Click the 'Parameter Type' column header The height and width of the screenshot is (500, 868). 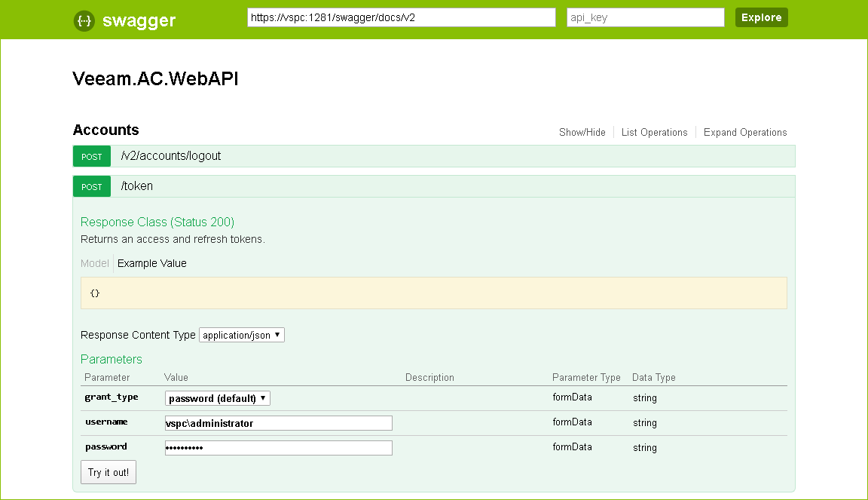586,378
